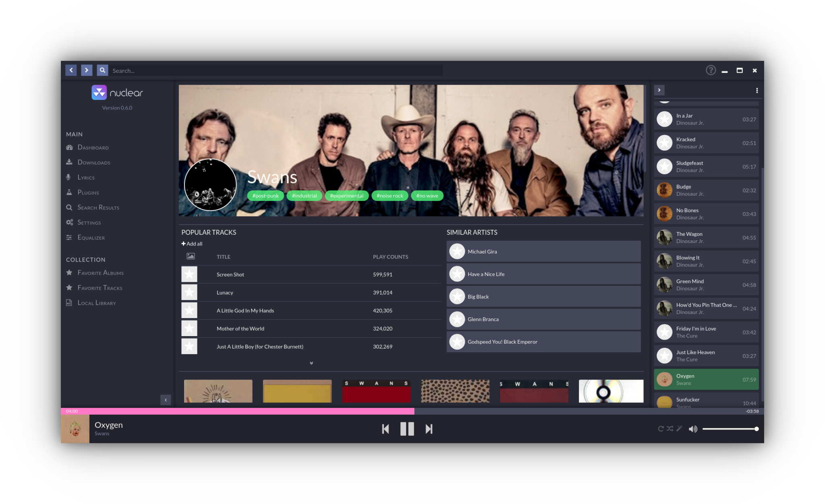Click the Screen Shot track title
825x504 pixels.
[x=230, y=275]
